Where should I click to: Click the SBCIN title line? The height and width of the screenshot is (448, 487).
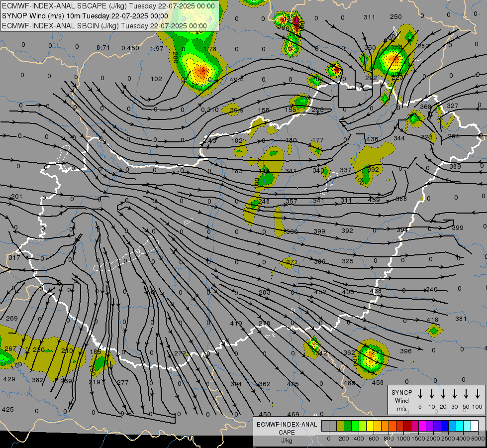coord(104,26)
